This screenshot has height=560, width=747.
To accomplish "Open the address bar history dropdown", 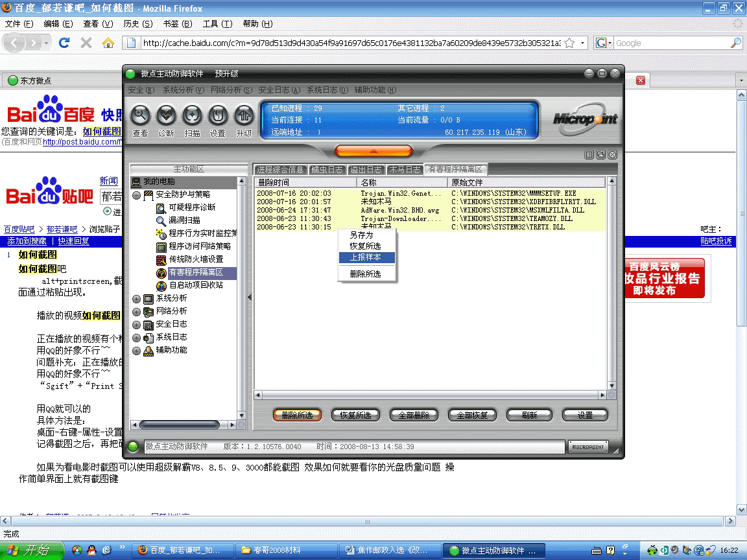I will coord(582,43).
